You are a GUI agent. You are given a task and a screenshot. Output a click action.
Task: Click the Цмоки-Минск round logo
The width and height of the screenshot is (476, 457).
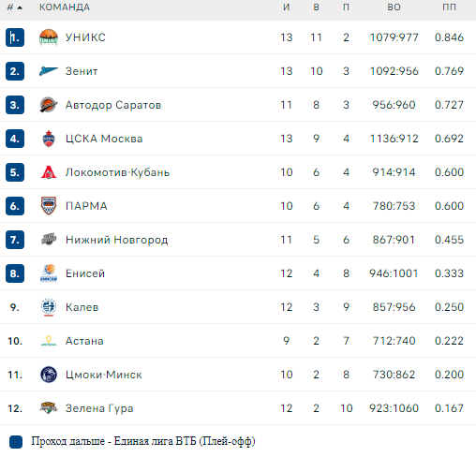coord(49,375)
